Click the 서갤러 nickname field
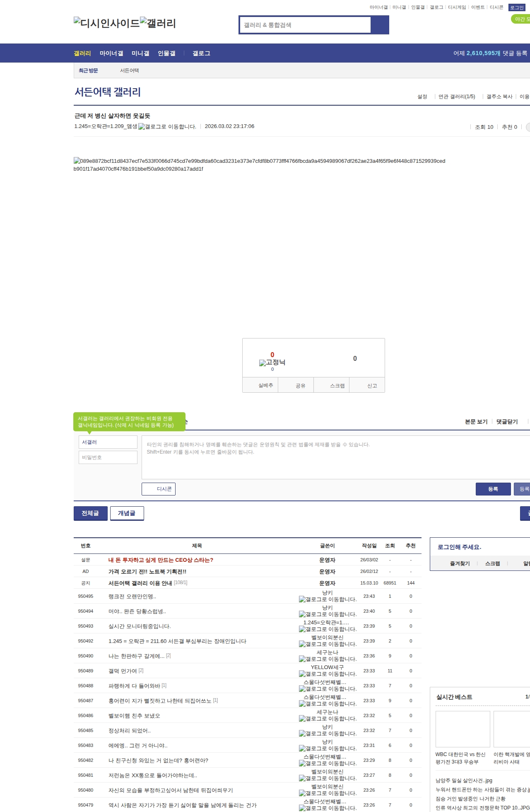The image size is (530, 812). (108, 442)
